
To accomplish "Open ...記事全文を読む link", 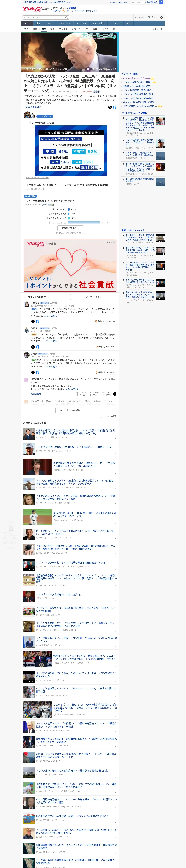I will [x=32, y=107].
